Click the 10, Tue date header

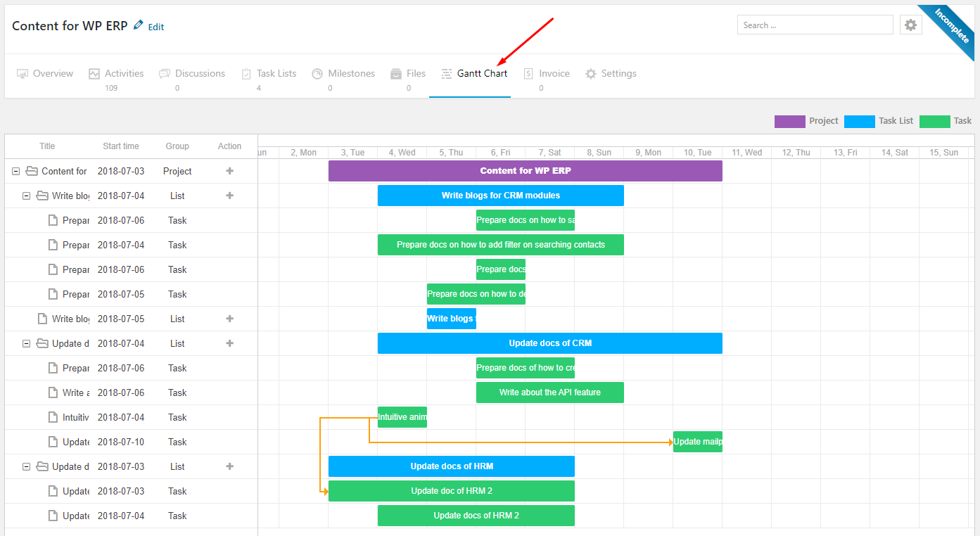[698, 153]
